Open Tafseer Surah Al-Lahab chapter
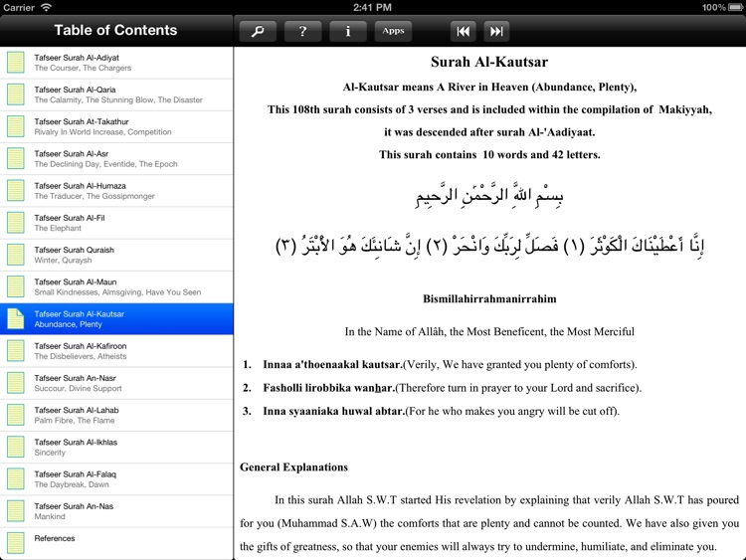 [116, 415]
